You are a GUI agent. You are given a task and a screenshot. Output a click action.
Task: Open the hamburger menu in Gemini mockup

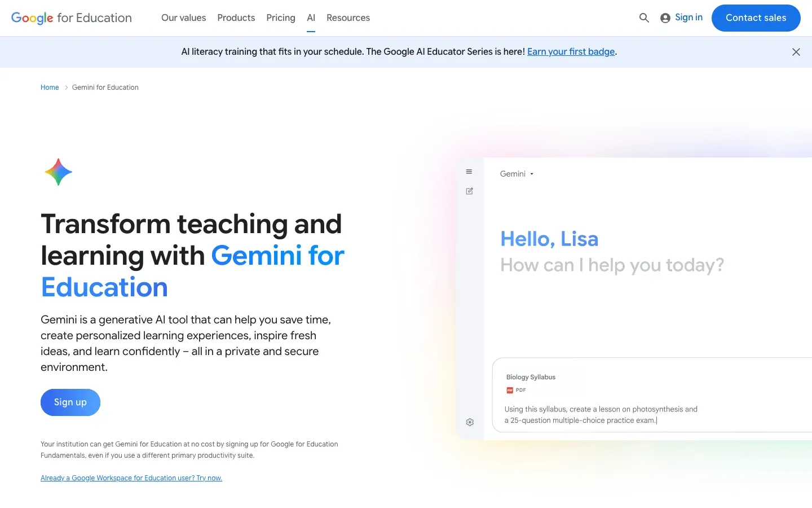point(469,172)
